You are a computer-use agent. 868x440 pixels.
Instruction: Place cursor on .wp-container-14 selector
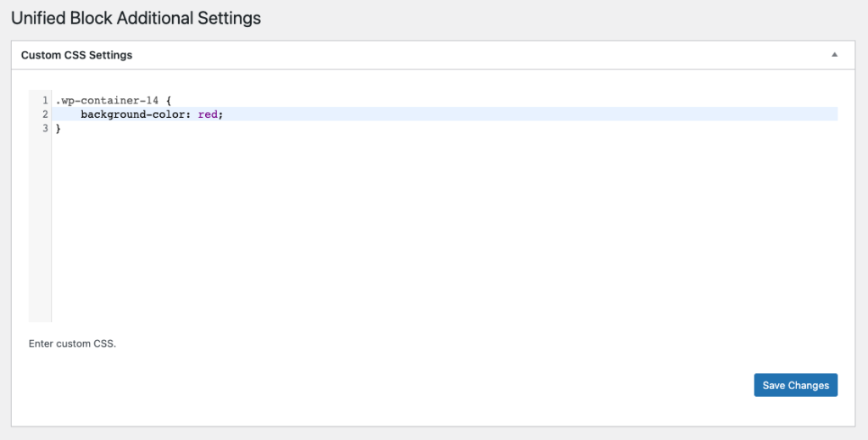pyautogui.click(x=107, y=100)
